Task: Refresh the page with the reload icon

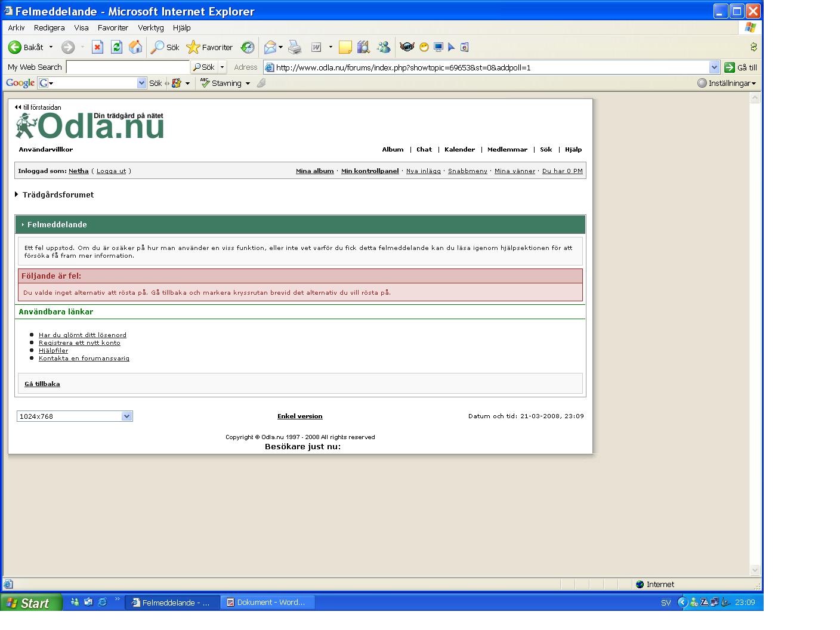Action: 116,47
